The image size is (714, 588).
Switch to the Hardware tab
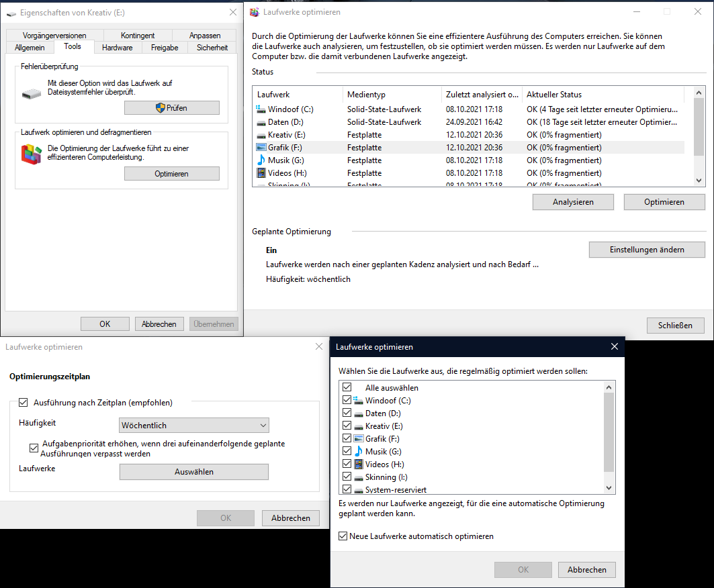pyautogui.click(x=118, y=48)
